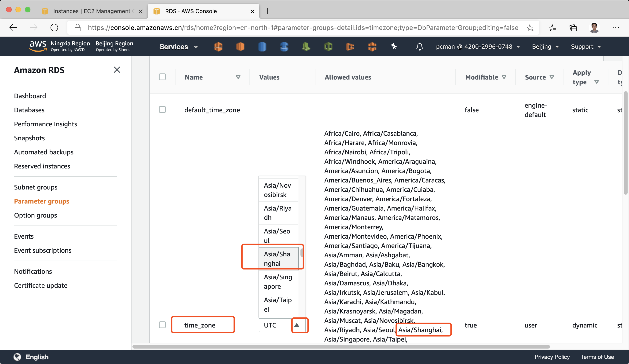Check the default_time_zone row checkbox

[x=162, y=110]
